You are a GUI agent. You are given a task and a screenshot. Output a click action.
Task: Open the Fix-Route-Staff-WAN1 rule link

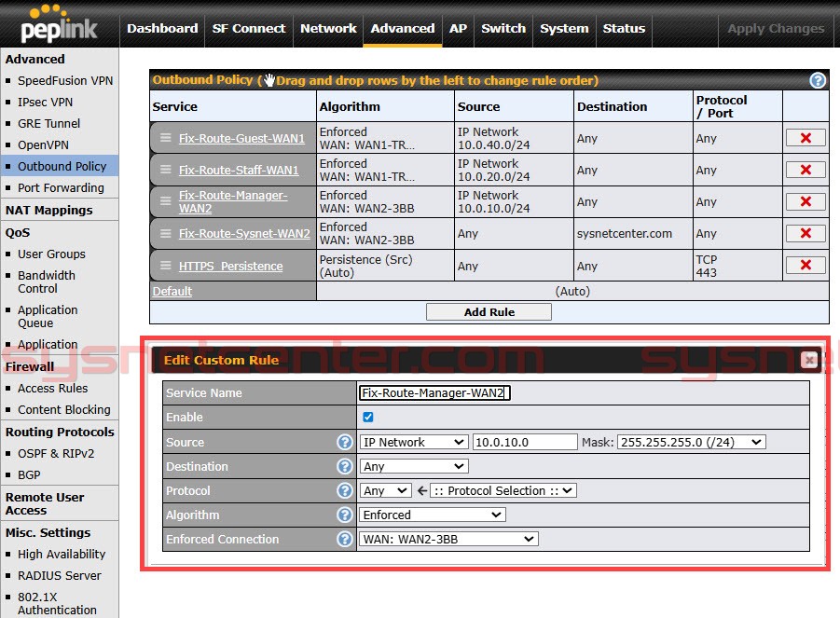(x=239, y=170)
